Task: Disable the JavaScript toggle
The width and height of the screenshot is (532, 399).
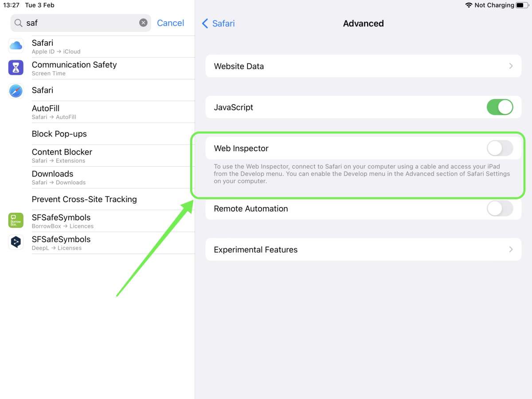Action: [500, 107]
